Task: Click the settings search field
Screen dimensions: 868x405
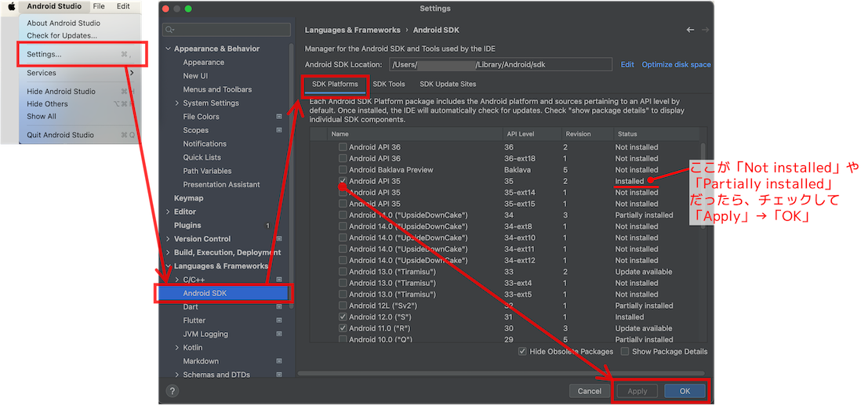Action: point(227,30)
